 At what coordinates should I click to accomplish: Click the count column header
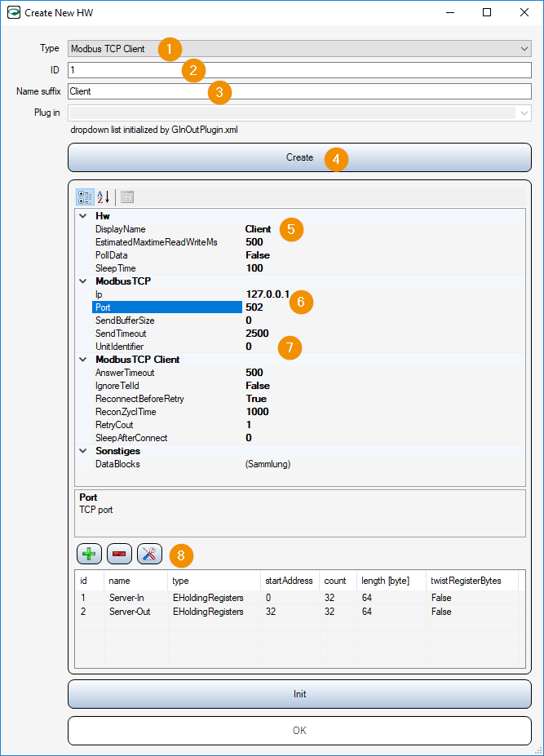coord(338,581)
